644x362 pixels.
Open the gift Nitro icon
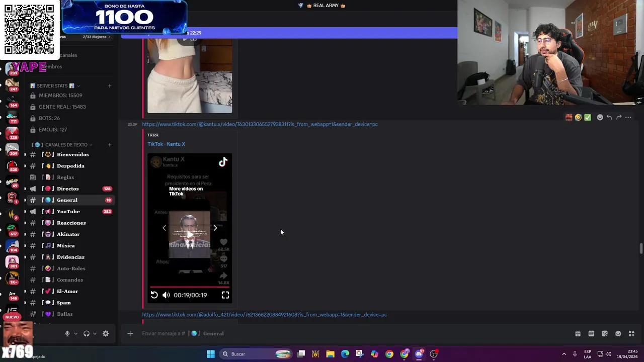pyautogui.click(x=578, y=333)
